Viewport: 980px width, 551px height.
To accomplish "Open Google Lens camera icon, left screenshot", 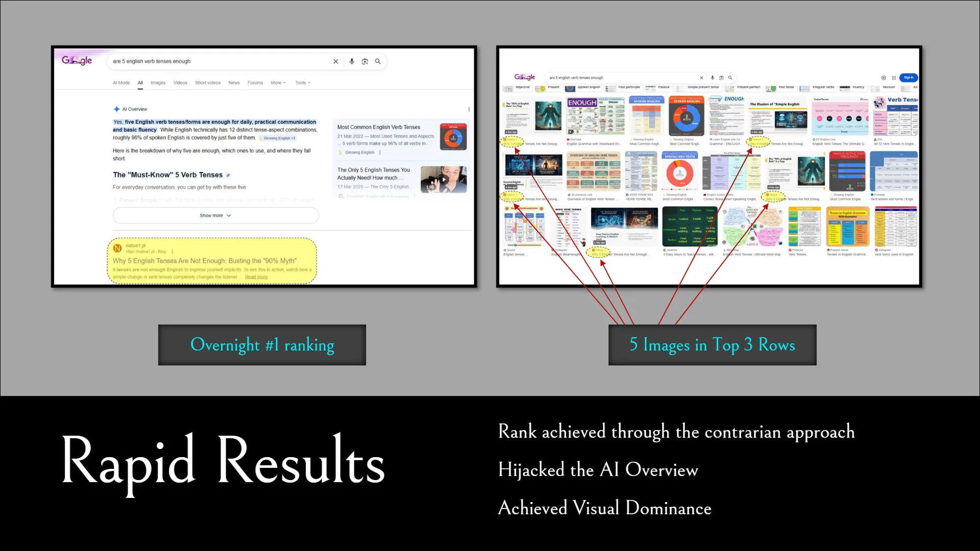I will (365, 61).
